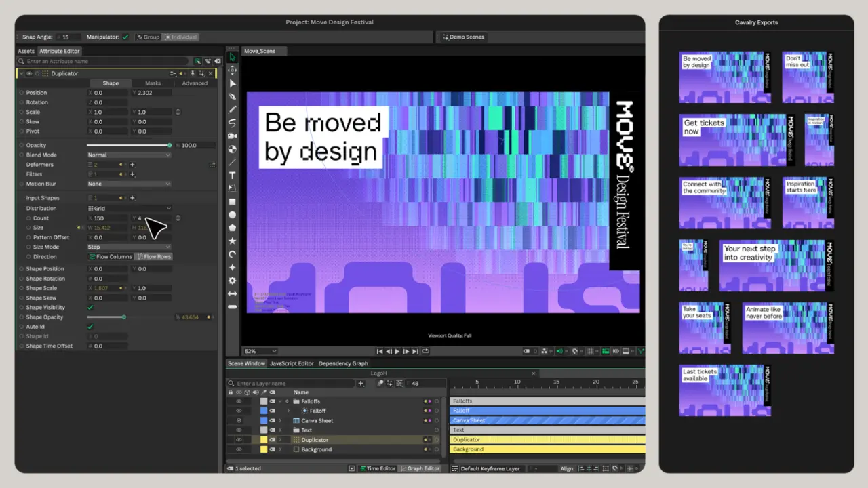Toggle the viewport grid icon
868x488 pixels.
click(x=590, y=351)
